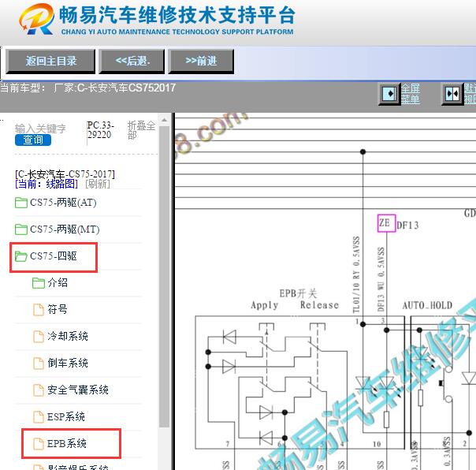Viewport: 476px width, 470px height.
Task: Open the CS75-两驱(MT) tree item
Action: tap(65, 229)
